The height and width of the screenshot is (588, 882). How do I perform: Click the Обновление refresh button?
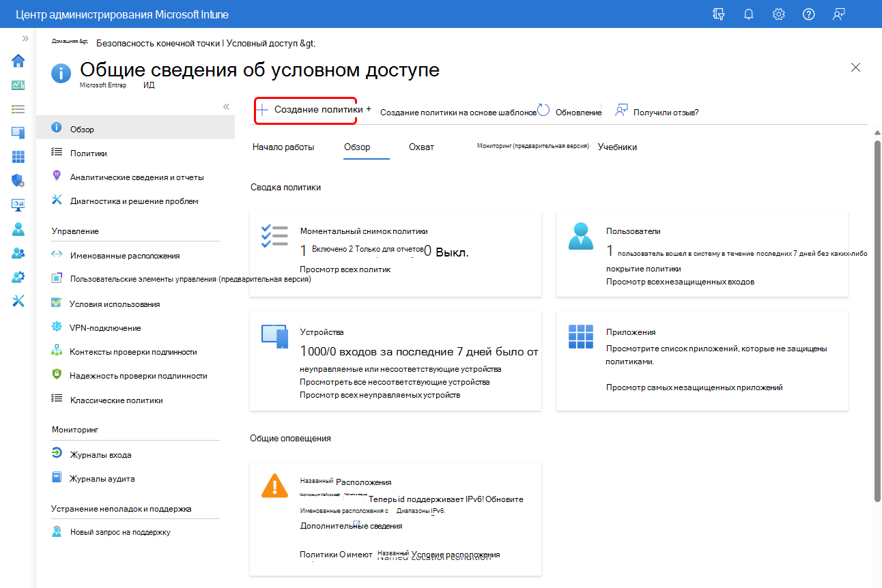click(x=569, y=111)
